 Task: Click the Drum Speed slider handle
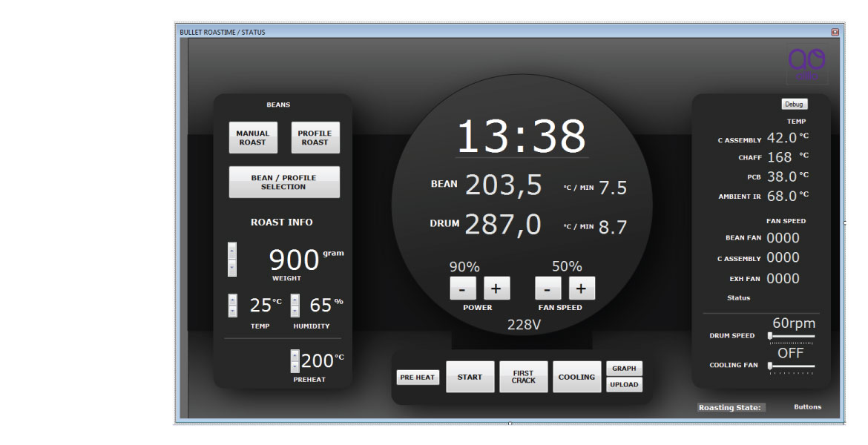tap(770, 336)
